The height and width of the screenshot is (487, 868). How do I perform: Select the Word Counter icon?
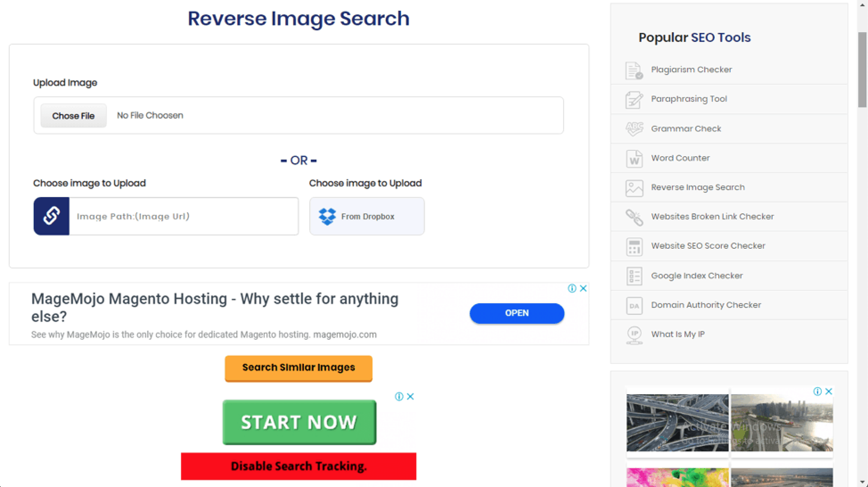634,158
